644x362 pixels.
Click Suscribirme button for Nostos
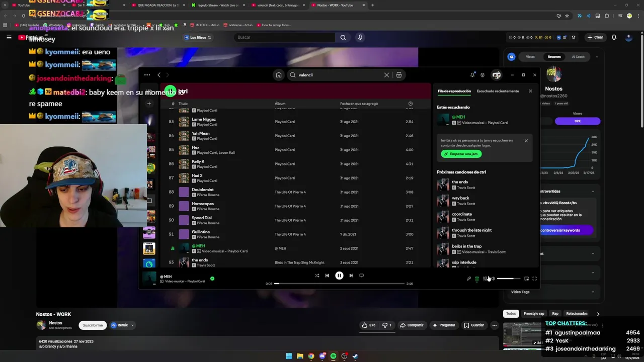pos(93,325)
